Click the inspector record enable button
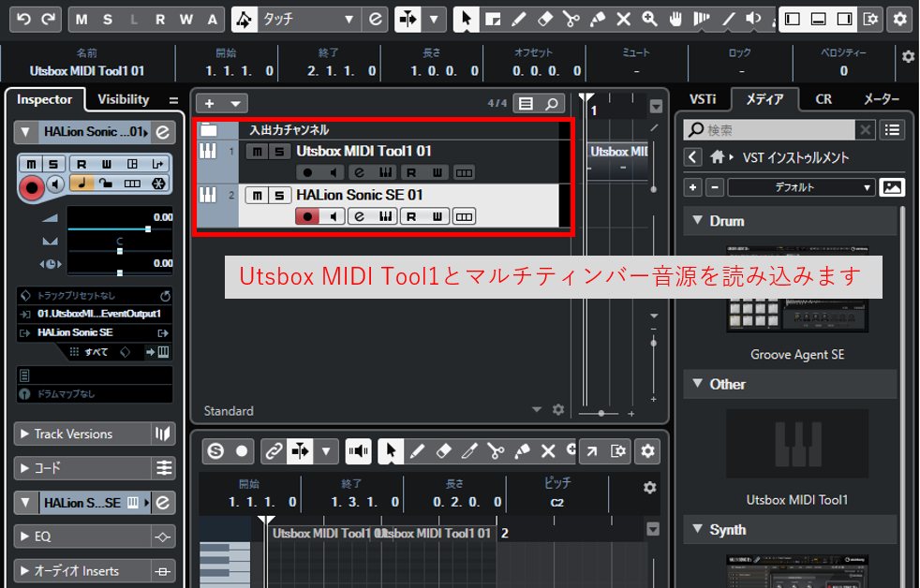Image resolution: width=920 pixels, height=588 pixels. [x=32, y=188]
